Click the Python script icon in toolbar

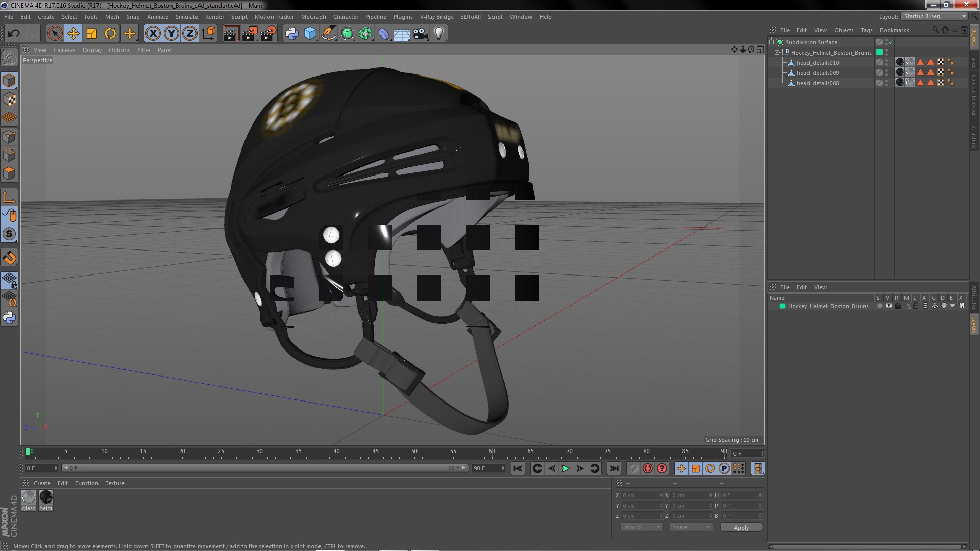coord(291,34)
